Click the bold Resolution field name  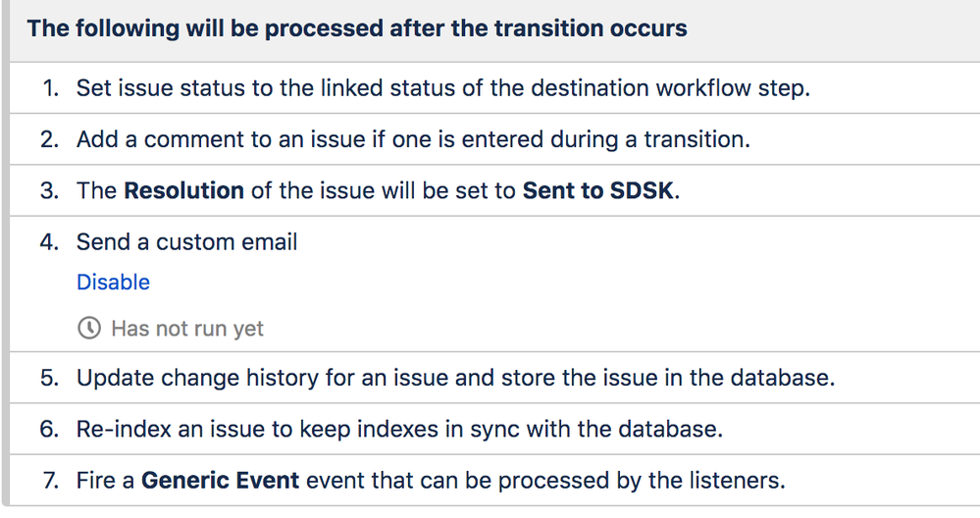[183, 190]
